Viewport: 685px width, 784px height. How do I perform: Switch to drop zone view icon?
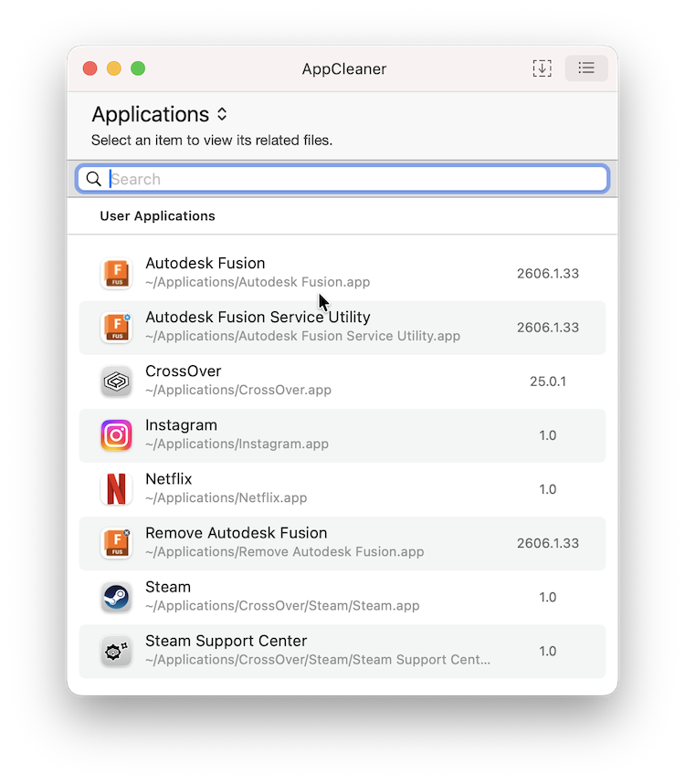542,68
